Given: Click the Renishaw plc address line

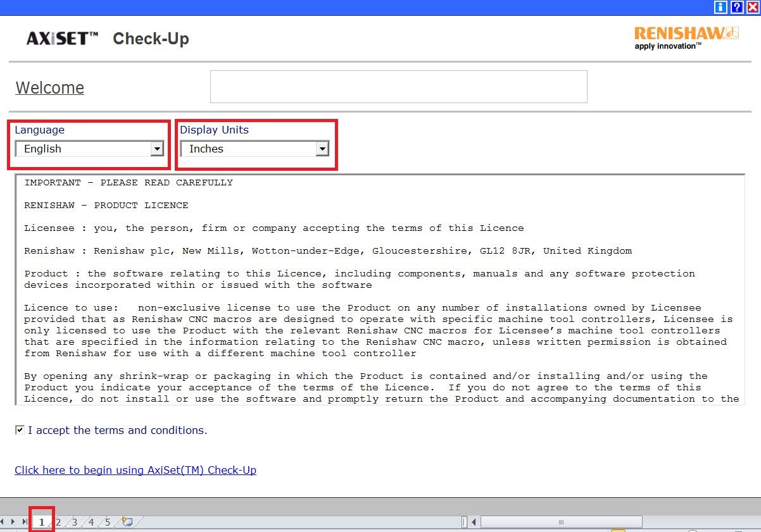Looking at the screenshot, I should pos(328,251).
